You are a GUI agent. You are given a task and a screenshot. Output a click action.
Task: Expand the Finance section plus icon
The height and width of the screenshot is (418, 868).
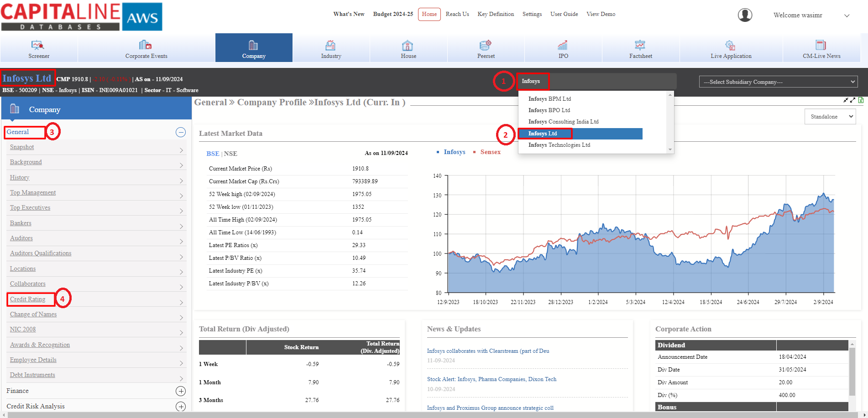tap(181, 391)
